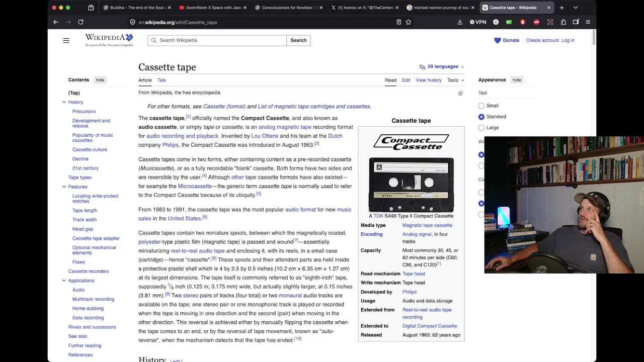Screen dimensions: 644x362
Task: Click the Wikipedia logo to go home
Action: point(109,40)
